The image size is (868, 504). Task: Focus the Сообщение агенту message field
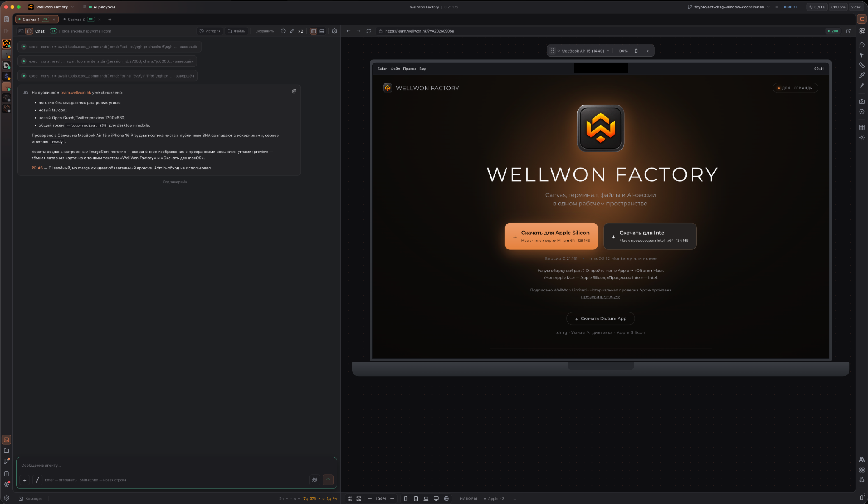click(x=176, y=465)
